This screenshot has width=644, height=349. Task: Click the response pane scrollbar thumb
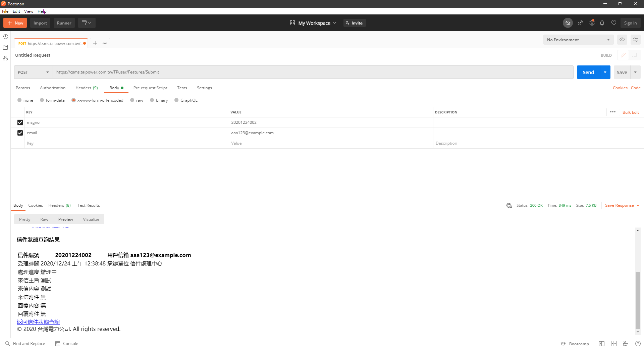[x=638, y=300]
